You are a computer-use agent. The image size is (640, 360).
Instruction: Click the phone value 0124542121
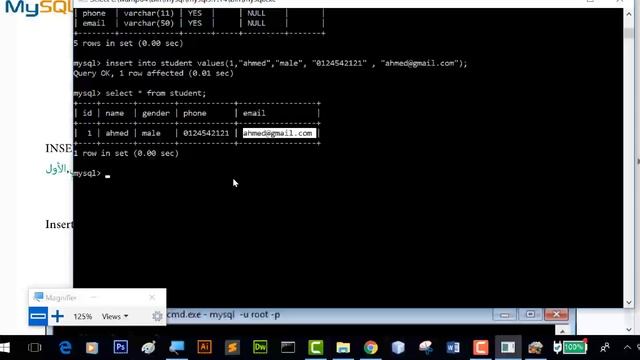(206, 133)
